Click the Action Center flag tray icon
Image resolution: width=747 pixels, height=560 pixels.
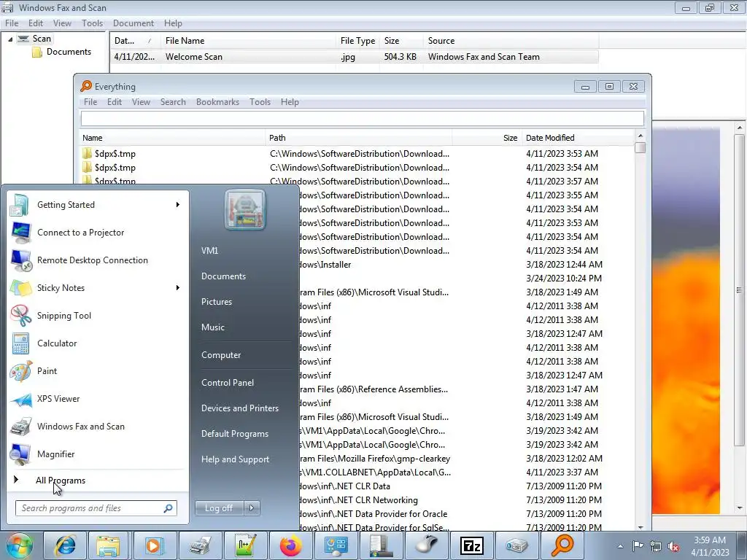(x=638, y=546)
